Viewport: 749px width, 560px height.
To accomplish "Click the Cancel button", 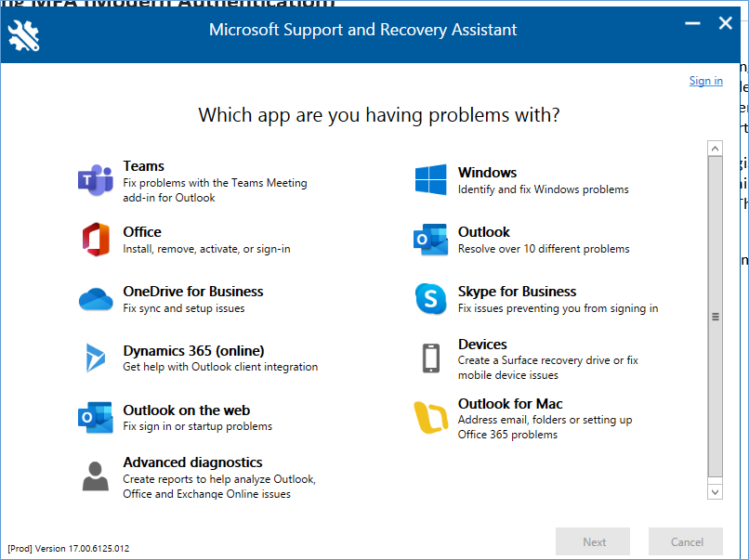I will pos(686,541).
